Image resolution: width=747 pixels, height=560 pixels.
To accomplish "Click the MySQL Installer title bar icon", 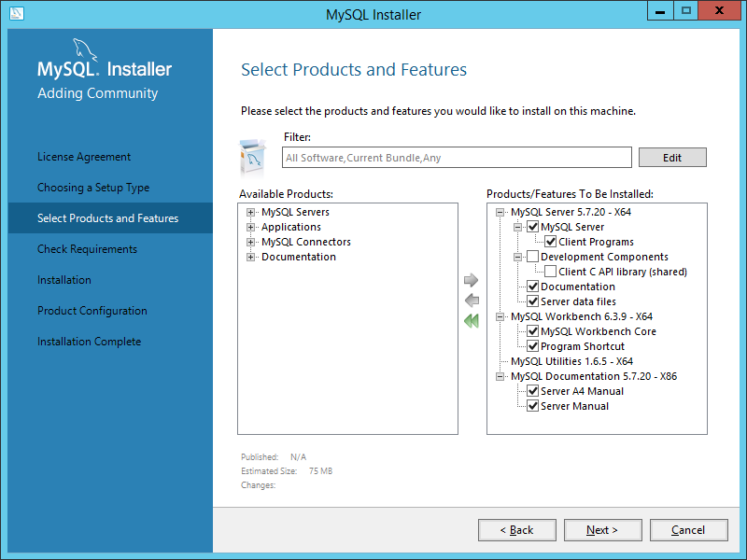I will [x=16, y=13].
